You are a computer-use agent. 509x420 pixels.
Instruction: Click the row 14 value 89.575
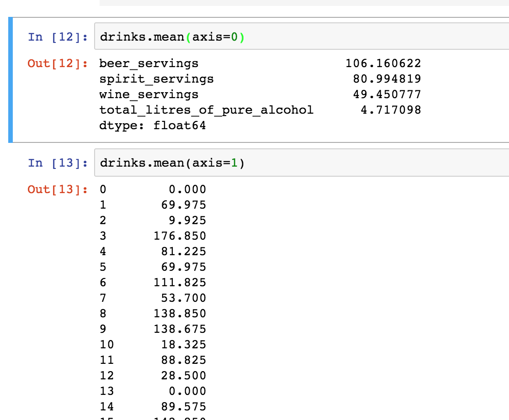point(184,407)
